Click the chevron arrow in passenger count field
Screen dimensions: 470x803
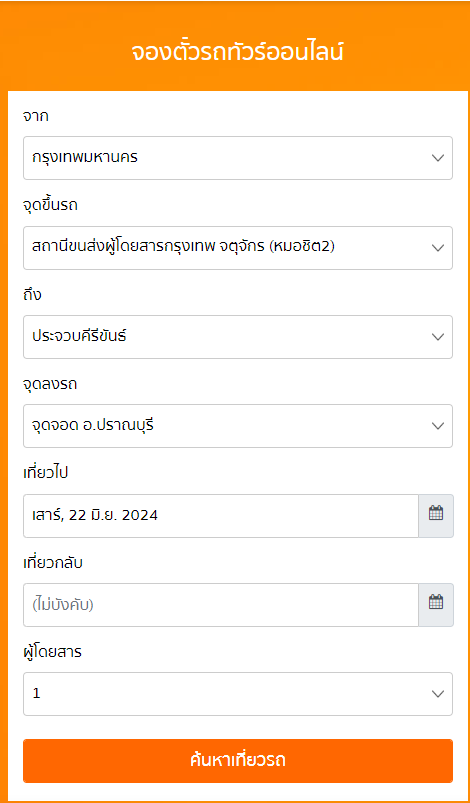pyautogui.click(x=438, y=694)
